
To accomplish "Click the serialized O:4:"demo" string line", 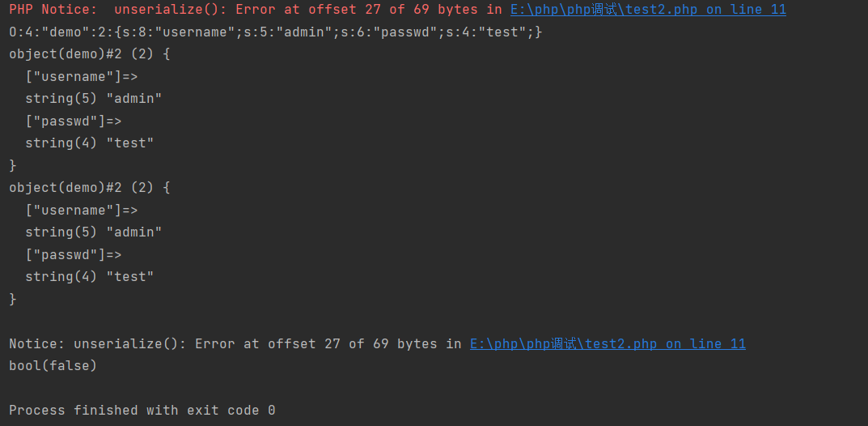I will pyautogui.click(x=276, y=32).
